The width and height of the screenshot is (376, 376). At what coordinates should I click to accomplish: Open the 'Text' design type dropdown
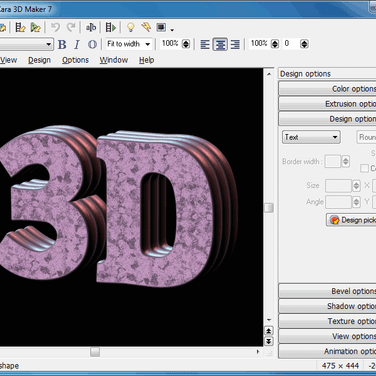(x=311, y=137)
